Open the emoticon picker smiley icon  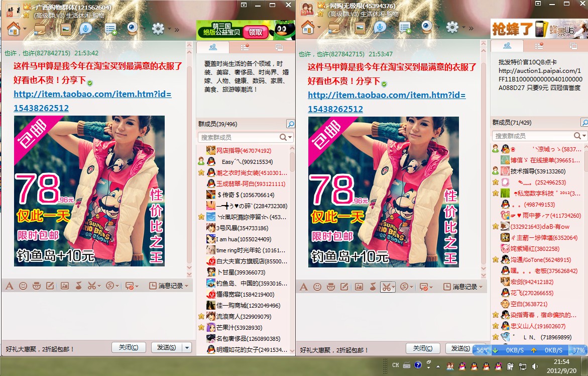tap(24, 286)
